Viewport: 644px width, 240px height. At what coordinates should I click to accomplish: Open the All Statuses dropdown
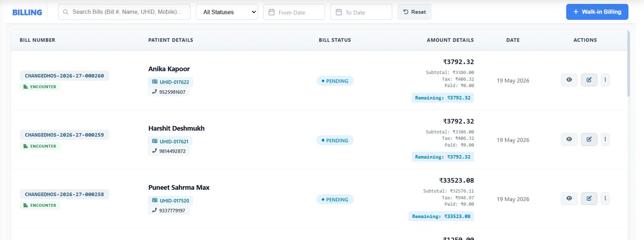[227, 12]
